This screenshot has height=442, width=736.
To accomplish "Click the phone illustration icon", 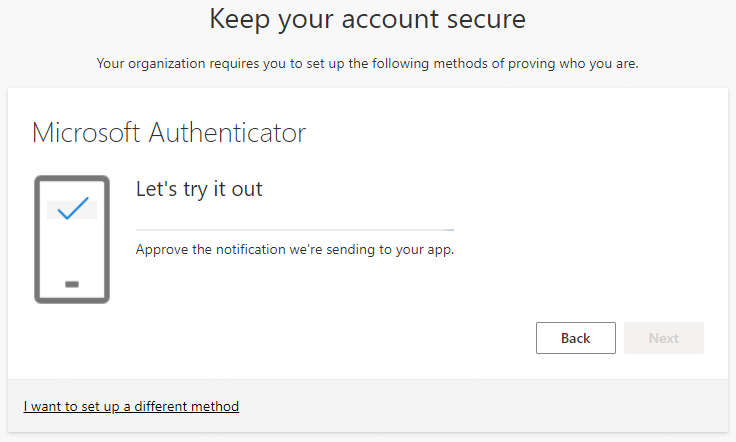I will tap(71, 239).
